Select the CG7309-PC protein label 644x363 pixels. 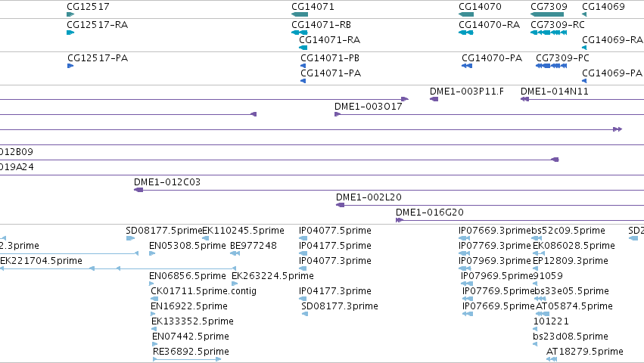563,58
